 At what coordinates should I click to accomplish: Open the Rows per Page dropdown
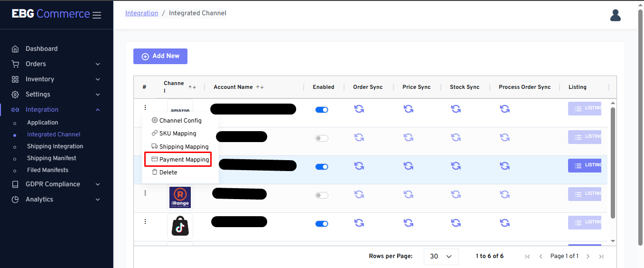(x=441, y=256)
